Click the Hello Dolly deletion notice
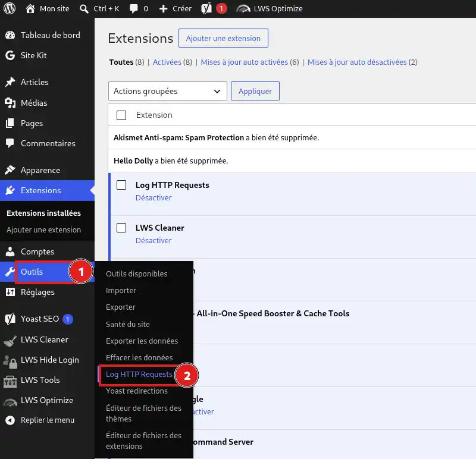 171,161
